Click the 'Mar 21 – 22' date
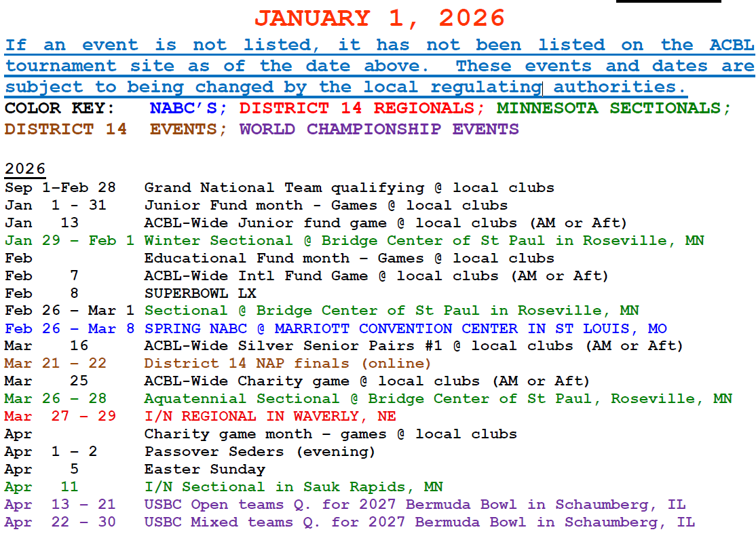Image resolution: width=756 pixels, height=534 pixels. click(x=56, y=364)
